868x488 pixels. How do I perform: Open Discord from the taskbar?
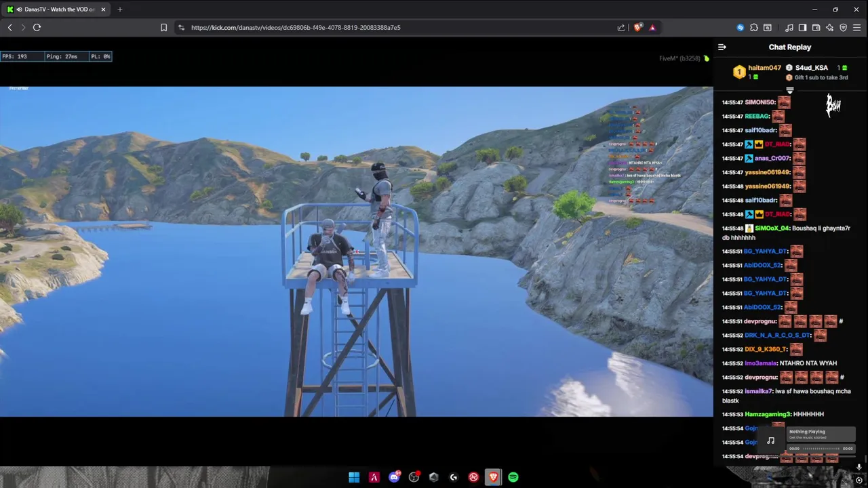coord(394,477)
